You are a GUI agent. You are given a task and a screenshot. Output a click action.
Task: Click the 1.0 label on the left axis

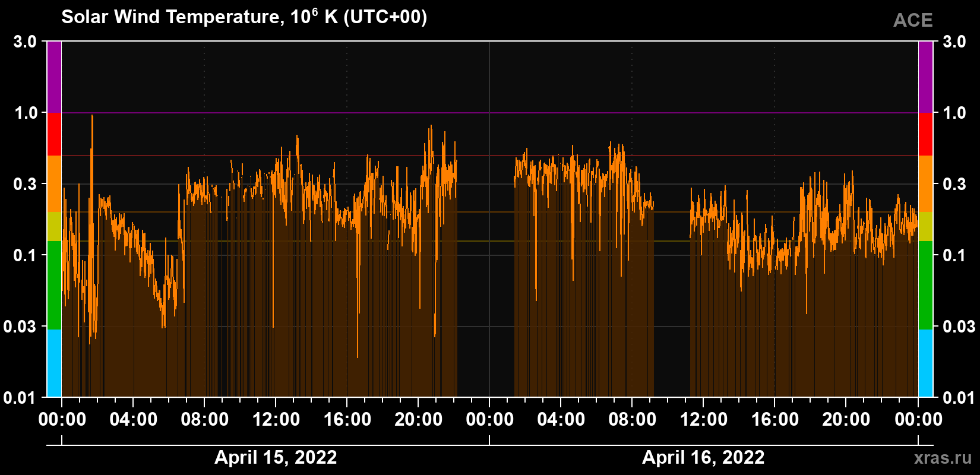pyautogui.click(x=26, y=113)
